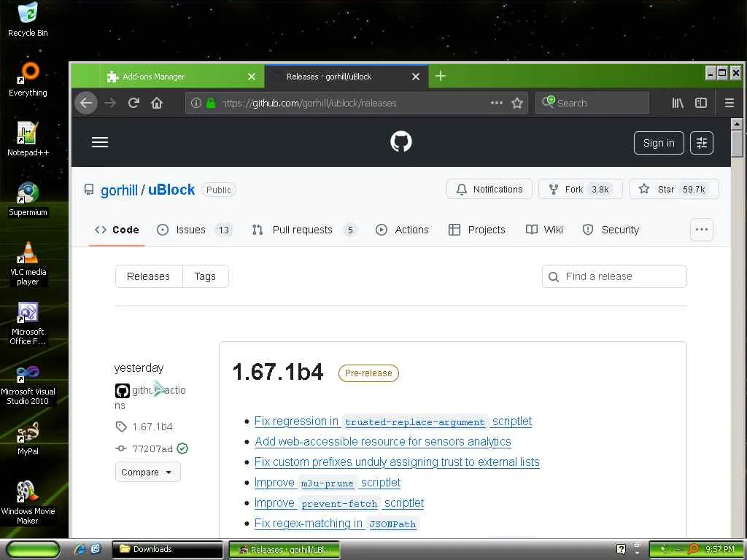
Task: Open commit 77207ad link
Action: tap(152, 448)
